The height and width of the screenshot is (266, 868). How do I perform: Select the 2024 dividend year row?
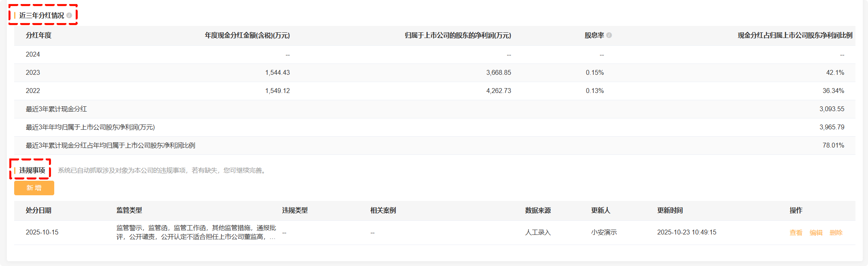click(33, 54)
